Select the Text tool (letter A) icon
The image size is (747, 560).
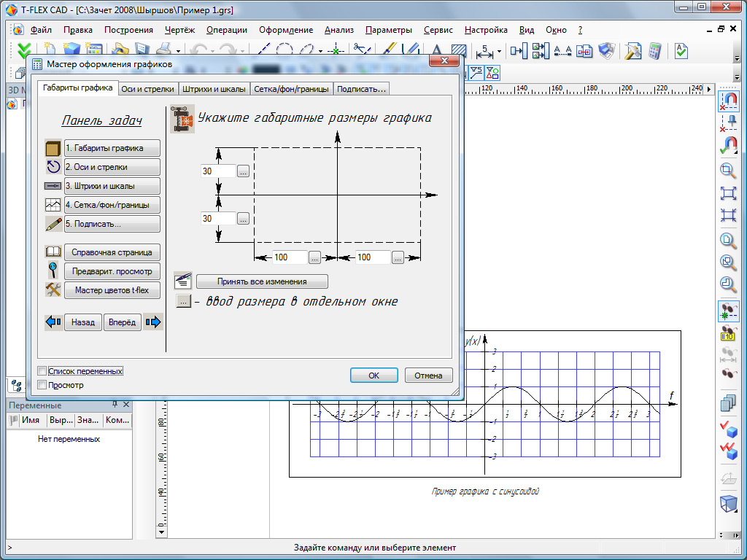click(436, 50)
